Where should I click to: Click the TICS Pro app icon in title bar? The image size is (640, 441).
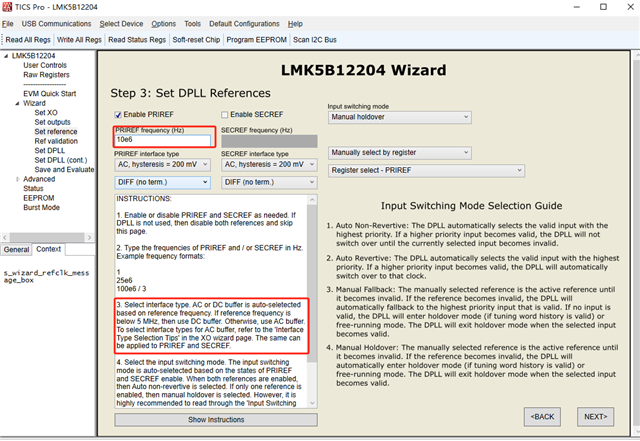(x=7, y=7)
